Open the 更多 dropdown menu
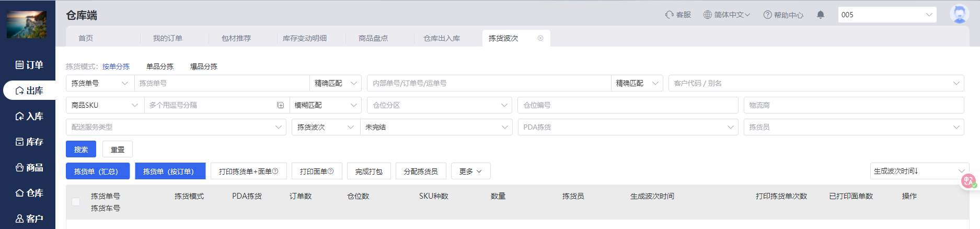The height and width of the screenshot is (229, 980). click(470, 171)
